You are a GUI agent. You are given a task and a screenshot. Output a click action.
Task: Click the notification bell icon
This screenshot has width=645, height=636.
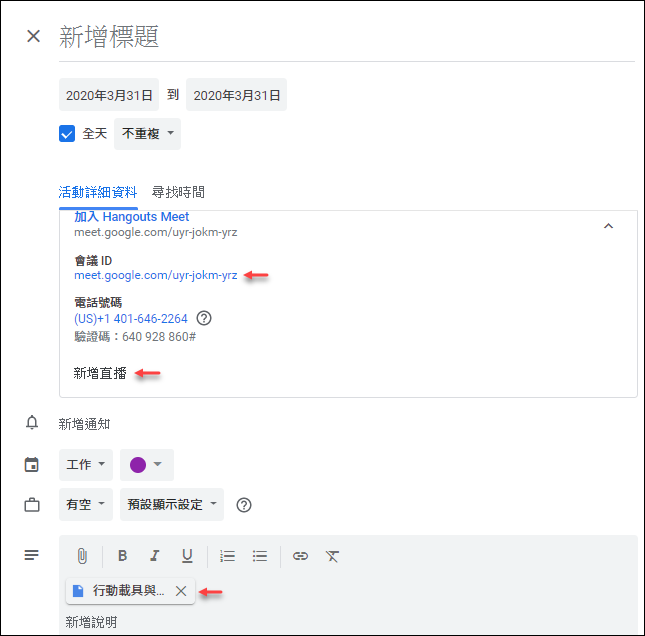[32, 423]
